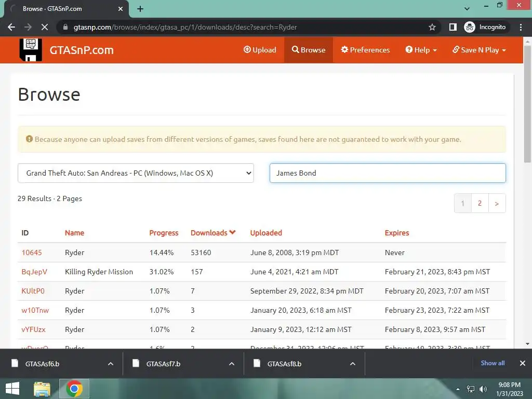Image resolution: width=532 pixels, height=399 pixels.
Task: Expand the Save N Play dropdown
Action: (479, 50)
